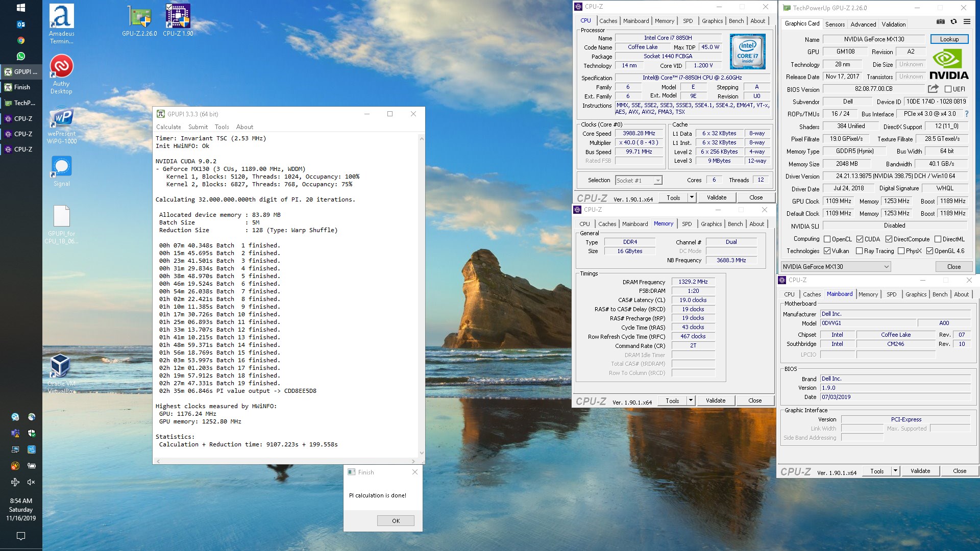Click Validate in the CPU-Z processor window

pos(717,197)
